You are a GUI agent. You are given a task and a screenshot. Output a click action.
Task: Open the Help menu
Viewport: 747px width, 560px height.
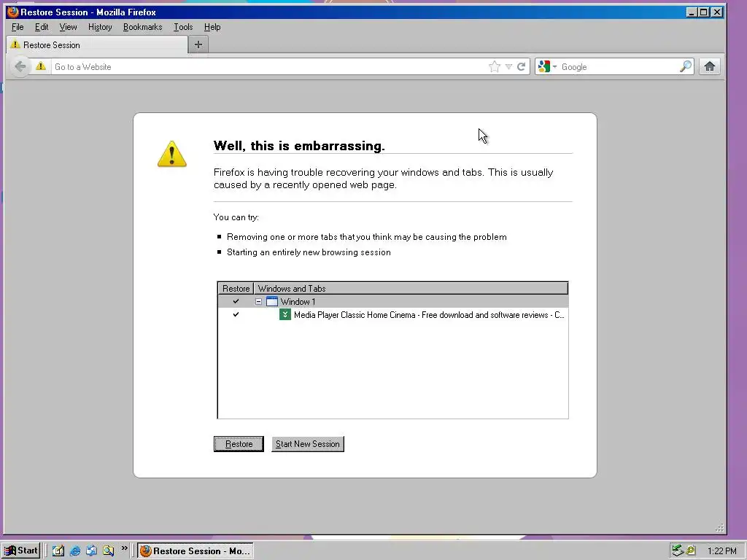(x=212, y=27)
